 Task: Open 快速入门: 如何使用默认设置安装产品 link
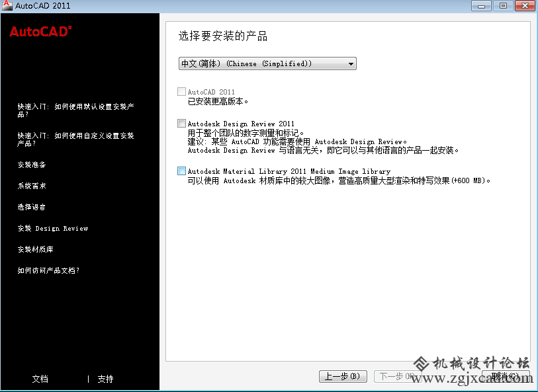click(76, 110)
